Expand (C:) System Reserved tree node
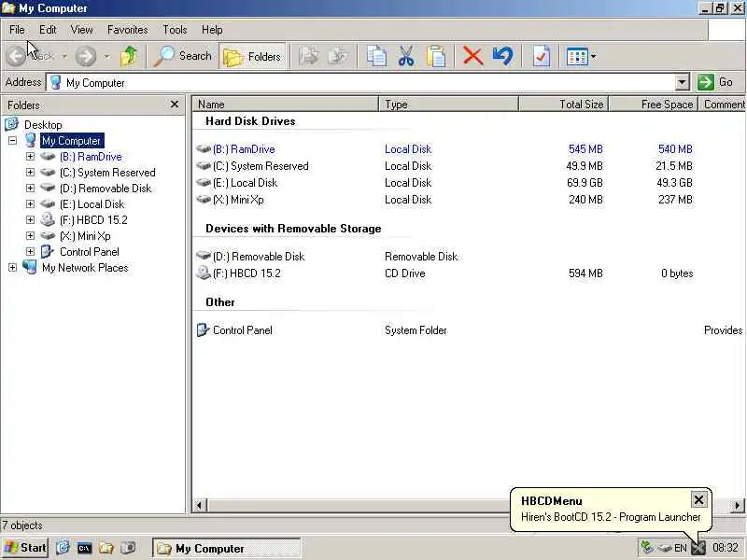 click(30, 173)
